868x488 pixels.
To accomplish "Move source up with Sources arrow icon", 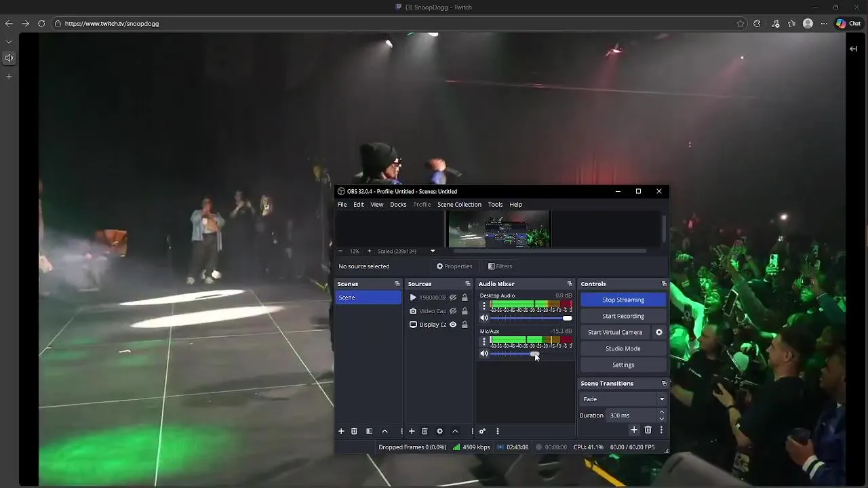I will pyautogui.click(x=455, y=431).
